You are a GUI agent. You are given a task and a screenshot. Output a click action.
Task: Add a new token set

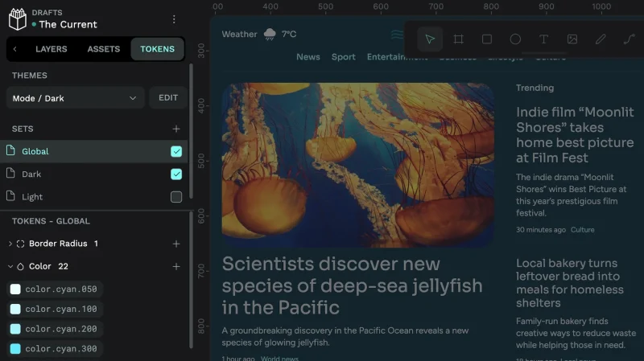click(x=176, y=129)
